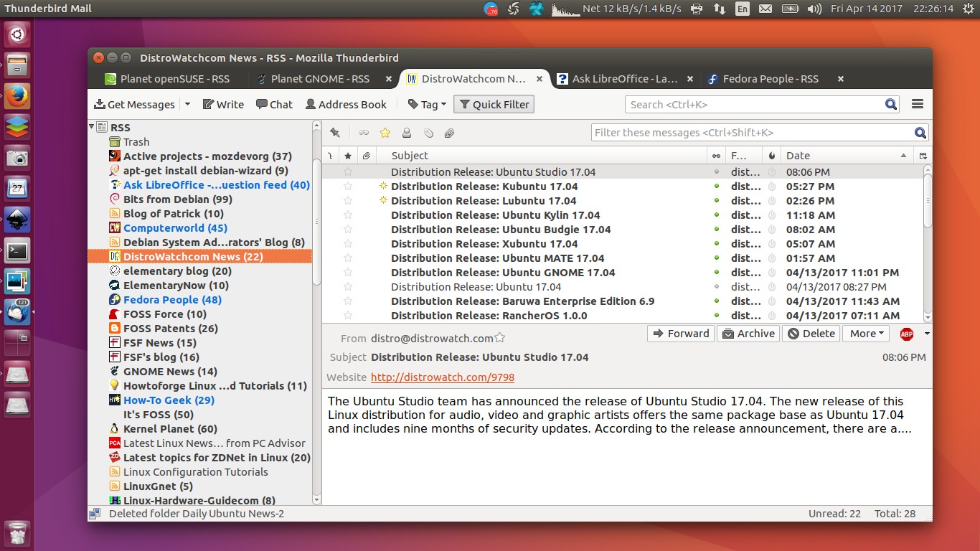The width and height of the screenshot is (980, 551).
Task: Open the network connection indicator
Action: [719, 9]
